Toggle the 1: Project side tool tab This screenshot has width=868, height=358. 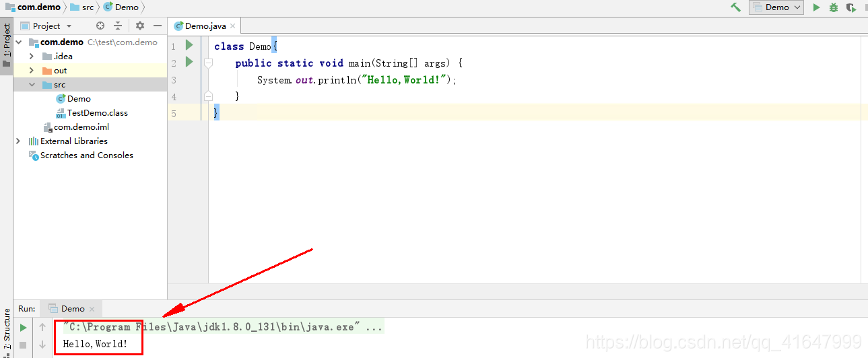click(6, 45)
